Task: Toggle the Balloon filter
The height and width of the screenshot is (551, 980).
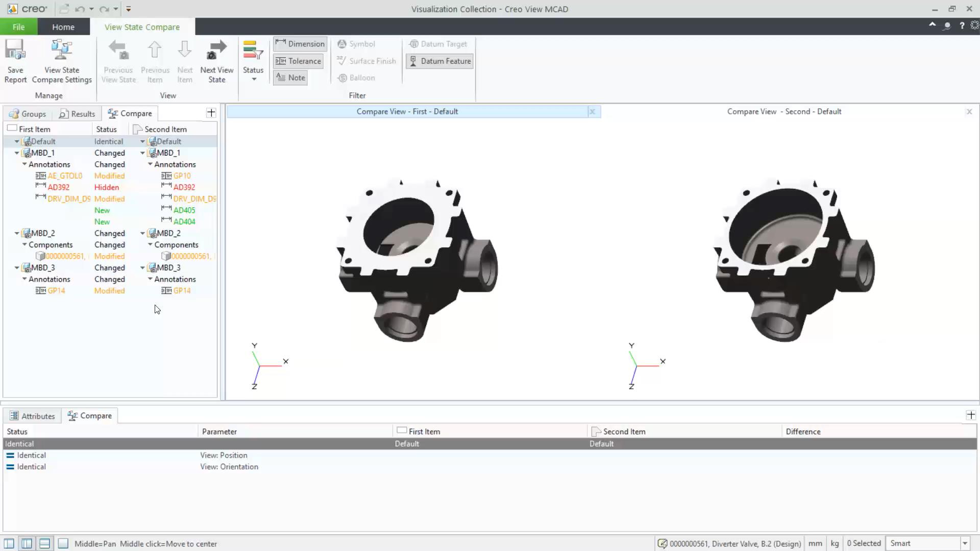Action: [356, 78]
